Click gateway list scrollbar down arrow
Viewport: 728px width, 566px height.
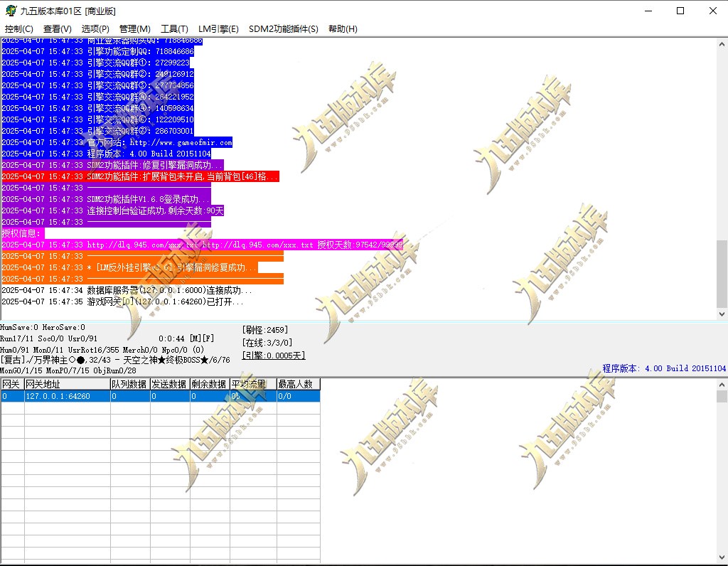[x=722, y=557]
